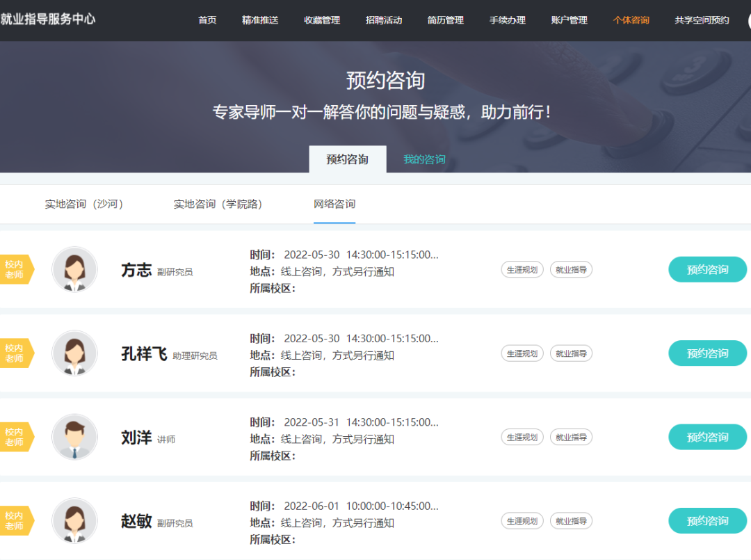Image resolution: width=751 pixels, height=560 pixels.
Task: Select the 网络咨询 tab
Action: tap(334, 204)
